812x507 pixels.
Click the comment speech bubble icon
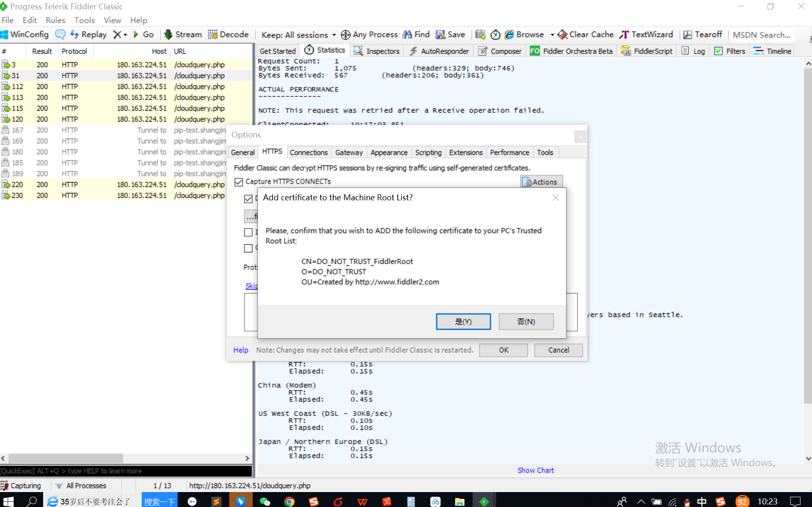coord(60,35)
